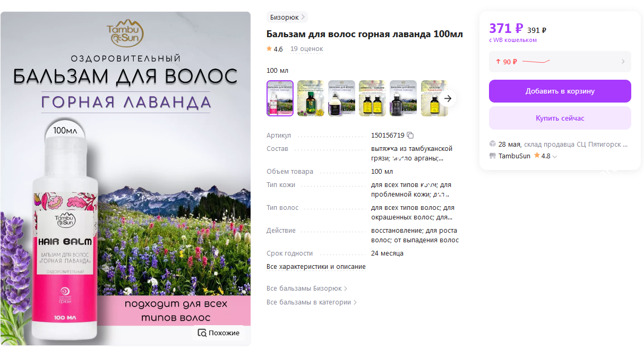Add the item with Добавить в корзину
This screenshot has height=356, width=644.
point(560,91)
